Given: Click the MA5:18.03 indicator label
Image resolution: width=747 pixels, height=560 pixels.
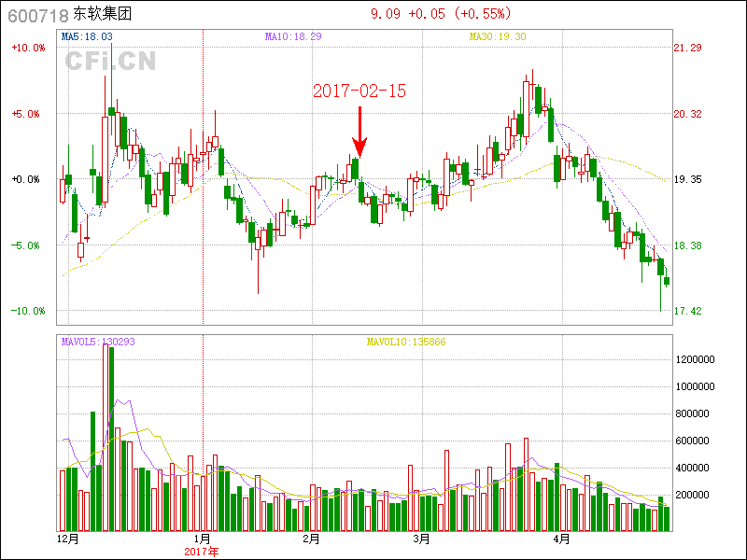Looking at the screenshot, I should pos(87,36).
